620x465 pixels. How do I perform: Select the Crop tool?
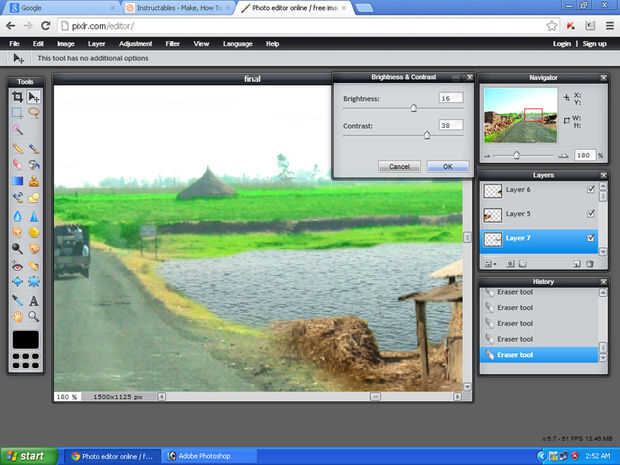17,97
